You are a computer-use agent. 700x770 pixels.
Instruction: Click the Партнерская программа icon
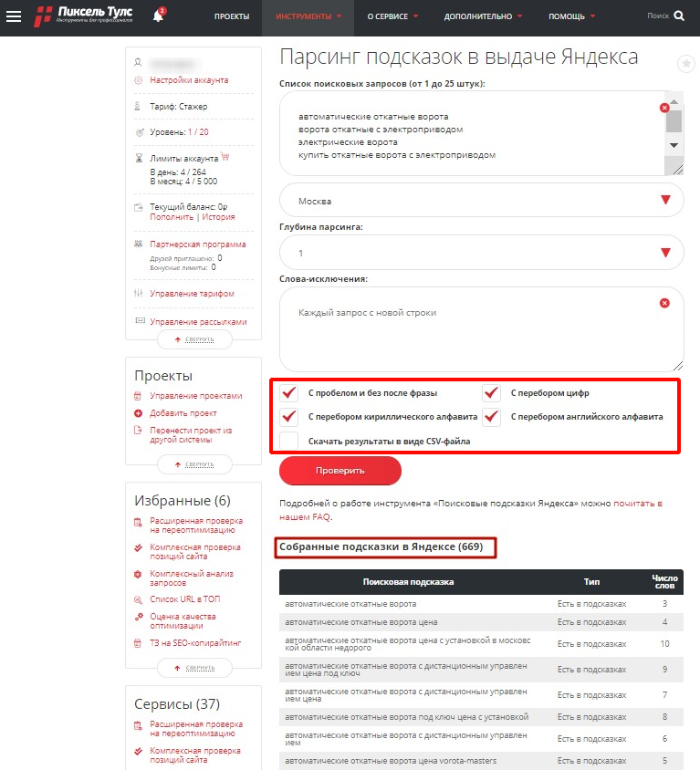tap(139, 245)
